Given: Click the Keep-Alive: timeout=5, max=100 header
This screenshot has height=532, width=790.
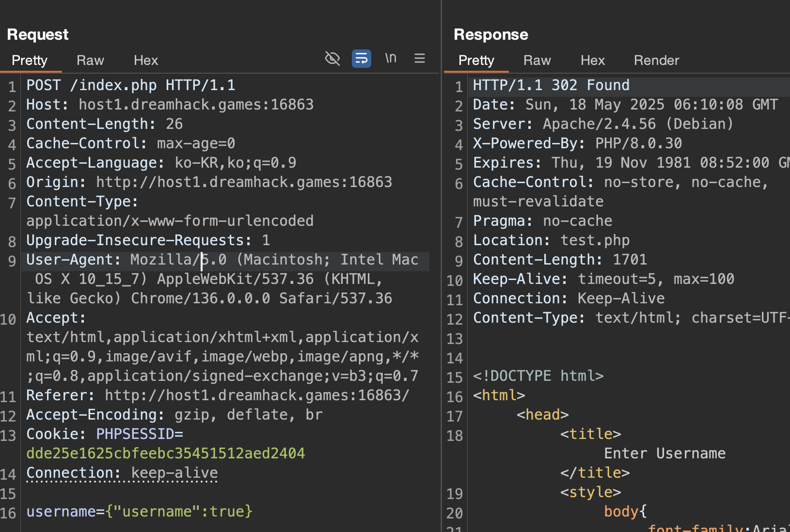Looking at the screenshot, I should coord(604,279).
